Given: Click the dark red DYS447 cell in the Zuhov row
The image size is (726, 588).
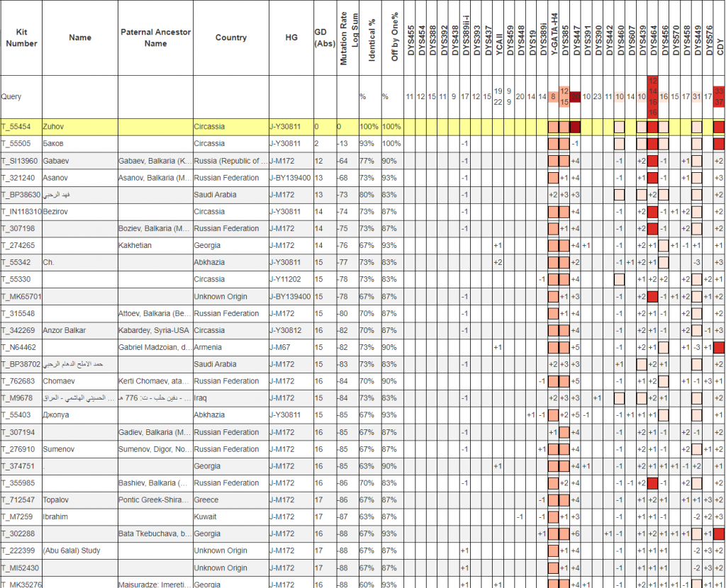Looking at the screenshot, I should tap(576, 127).
